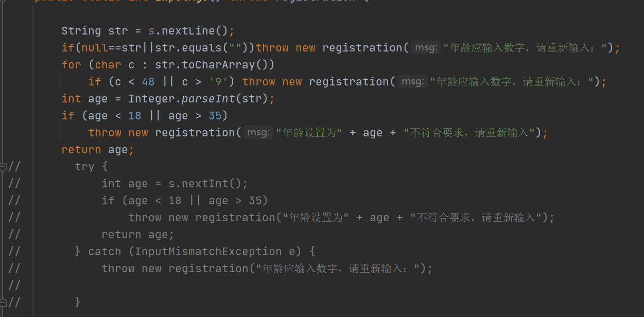Screen dimensions: 644x317
Task: Click the msg hint before "年龄设置为" in active code
Action: click(258, 133)
